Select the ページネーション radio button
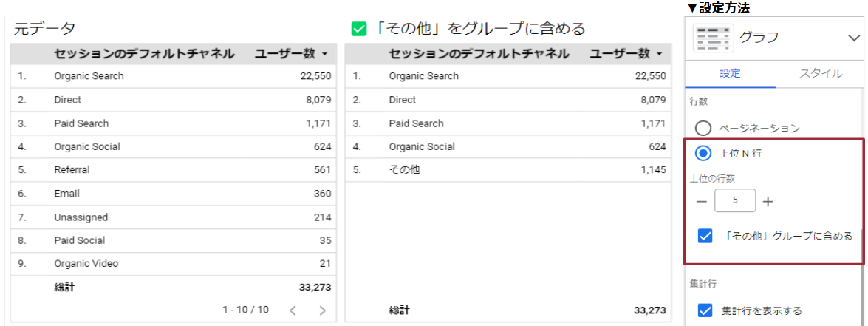The image size is (868, 326). coord(703,128)
